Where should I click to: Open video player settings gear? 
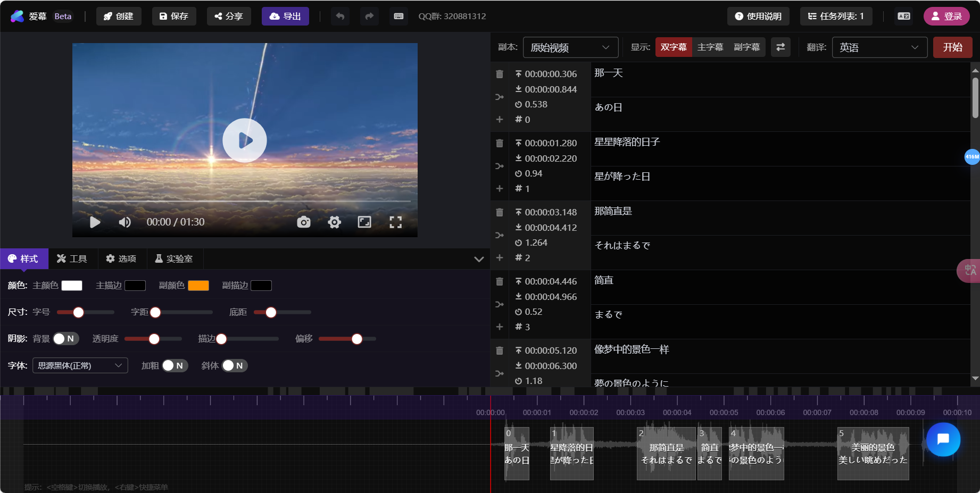click(x=334, y=222)
